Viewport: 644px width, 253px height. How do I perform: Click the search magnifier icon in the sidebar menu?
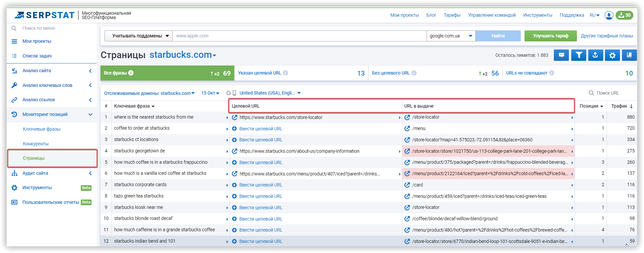[x=14, y=28]
